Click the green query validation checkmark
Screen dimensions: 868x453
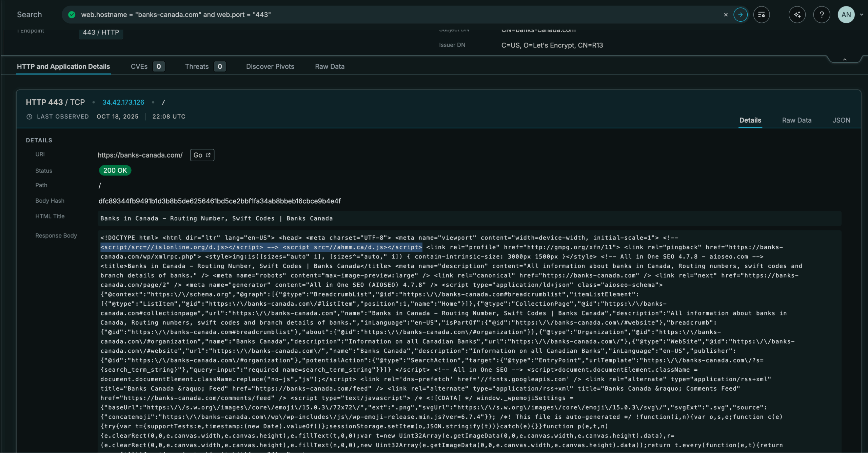coord(72,15)
